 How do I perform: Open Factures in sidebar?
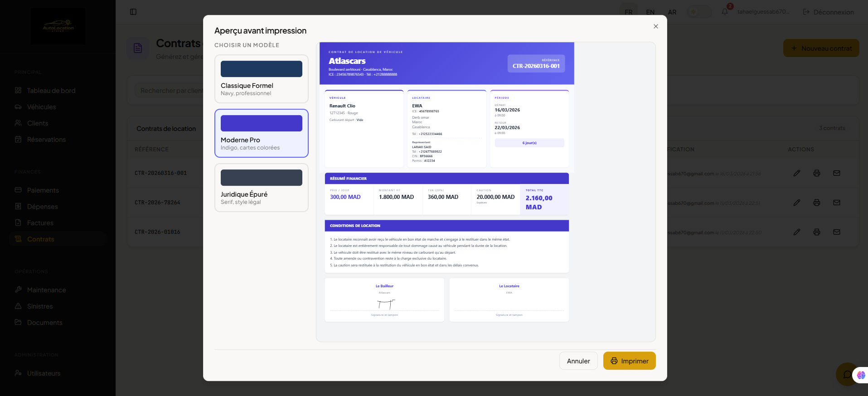[x=58, y=223]
